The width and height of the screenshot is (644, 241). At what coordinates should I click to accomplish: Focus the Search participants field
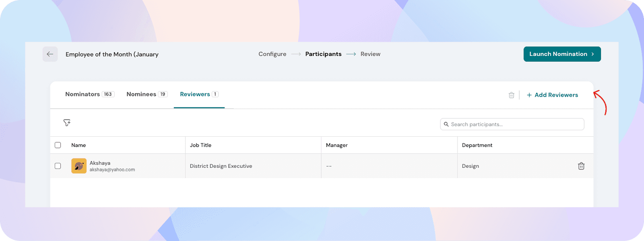[512, 124]
